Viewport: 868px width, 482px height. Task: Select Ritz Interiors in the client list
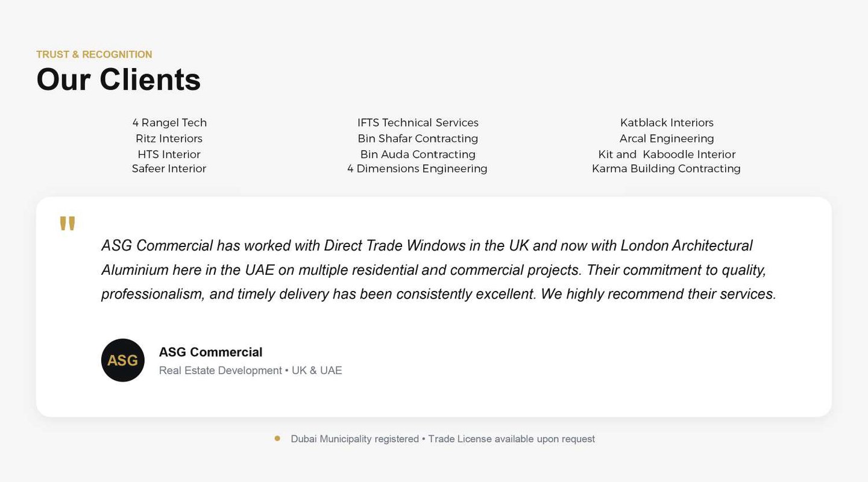pos(169,139)
